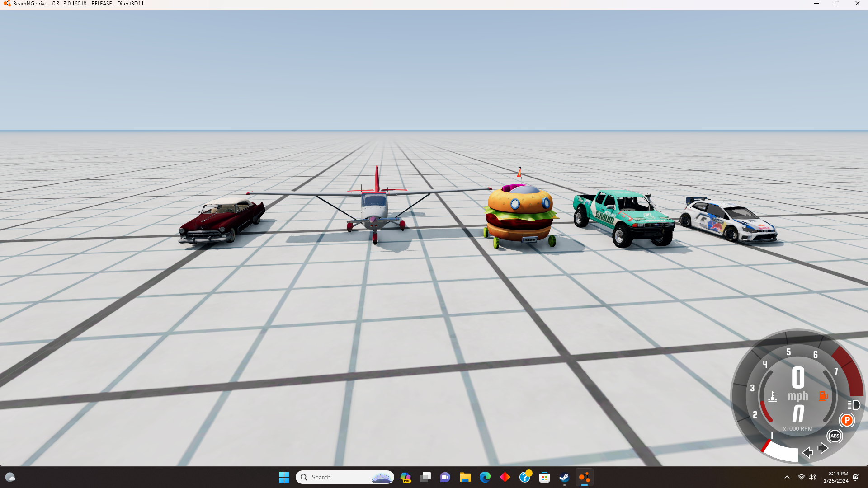Screen dimensions: 868x488
Task: Click the left turn signal arrow
Action: coord(807,452)
